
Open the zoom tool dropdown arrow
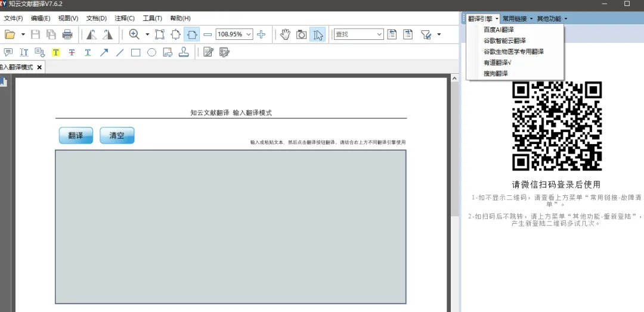[147, 35]
